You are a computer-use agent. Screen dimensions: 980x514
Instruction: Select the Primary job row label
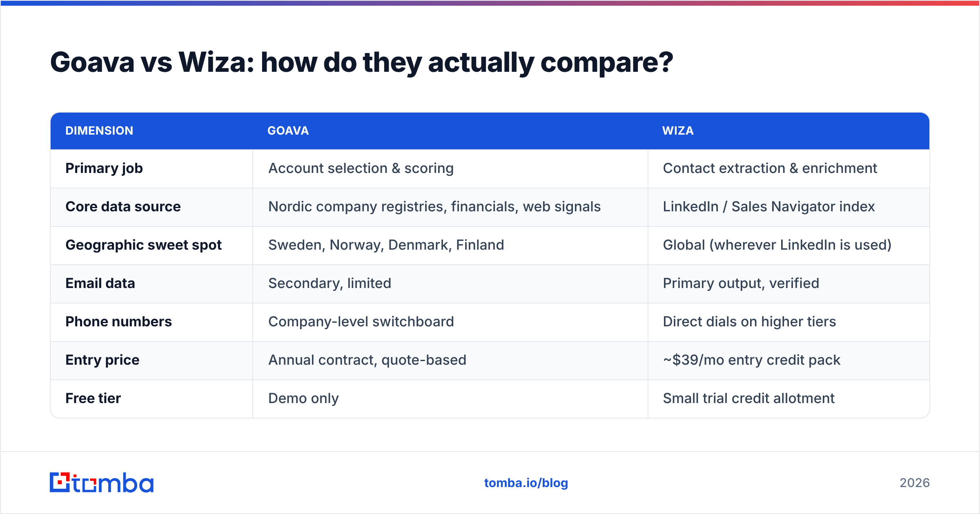tap(104, 168)
